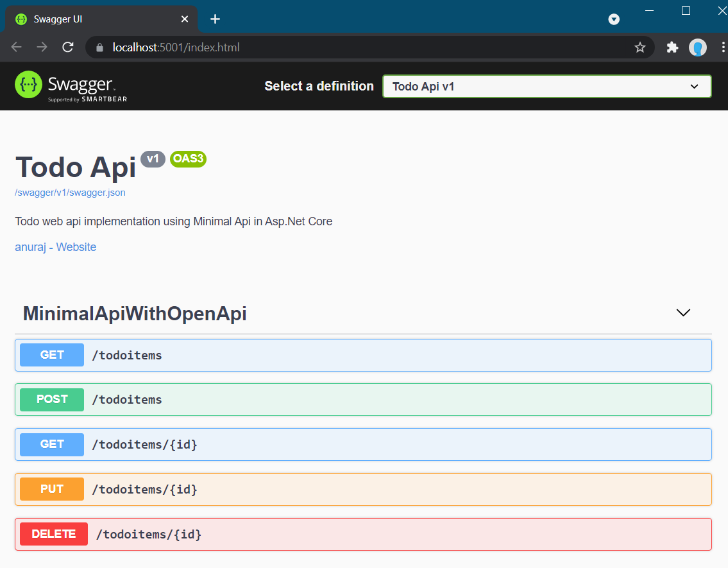Expand the GET /todoitems/{id} operation

coord(363,445)
